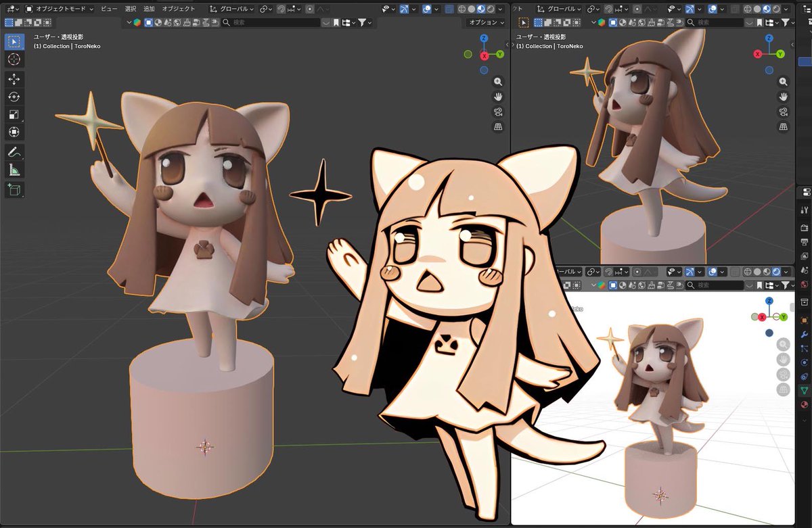Open shading options arrow in top-right viewport

786,9
